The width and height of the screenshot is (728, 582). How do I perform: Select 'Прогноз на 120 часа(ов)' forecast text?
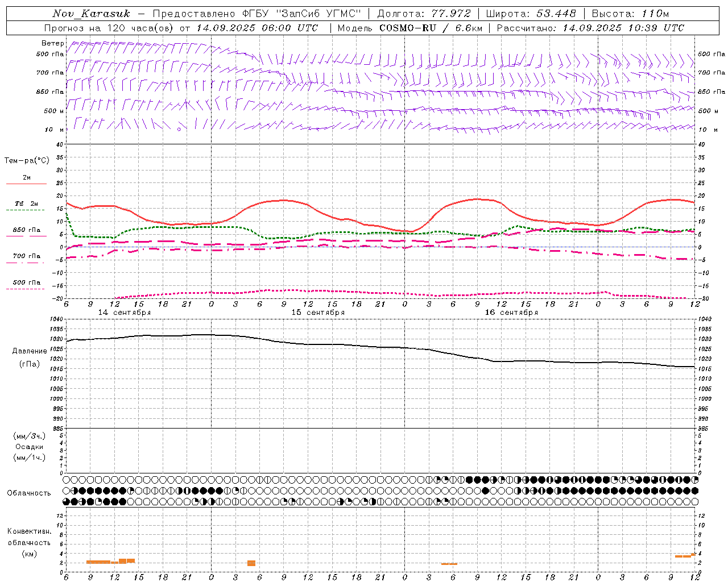click(x=109, y=28)
